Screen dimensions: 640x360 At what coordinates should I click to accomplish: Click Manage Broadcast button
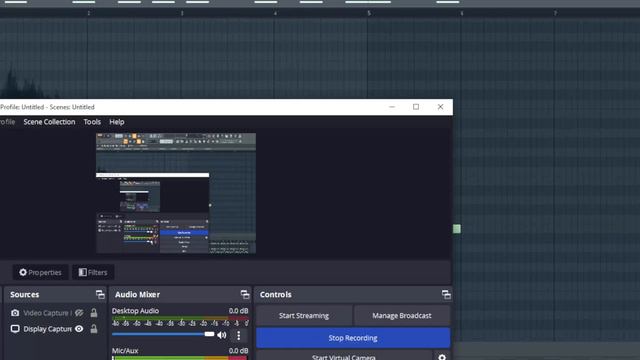(402, 316)
